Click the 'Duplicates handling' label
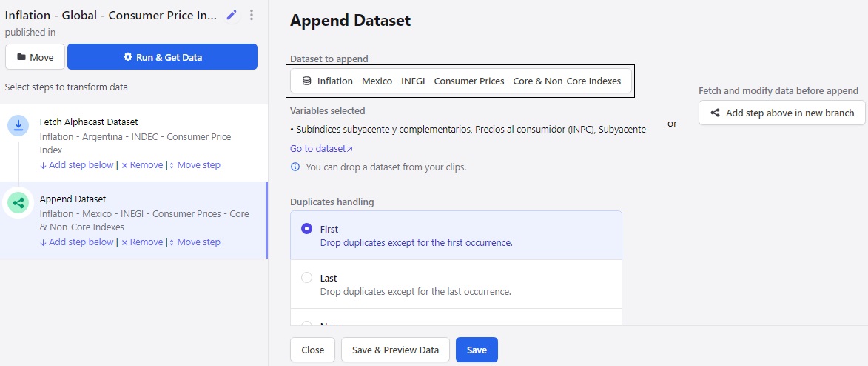Viewport: 868px width, 366px height. coord(332,202)
